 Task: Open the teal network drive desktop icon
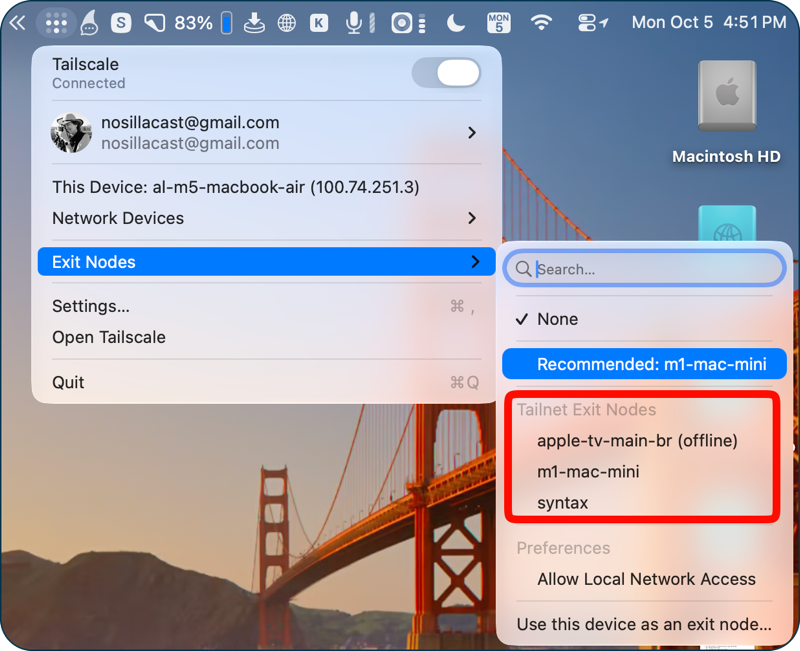(727, 223)
